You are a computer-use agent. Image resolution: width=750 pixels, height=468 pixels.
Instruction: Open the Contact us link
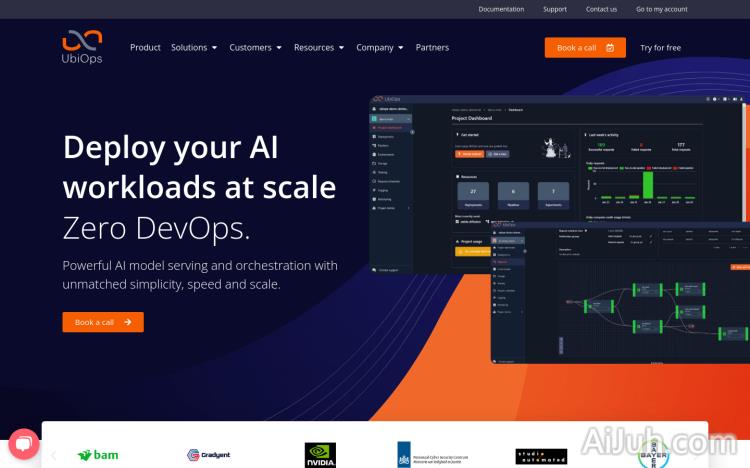tap(601, 9)
